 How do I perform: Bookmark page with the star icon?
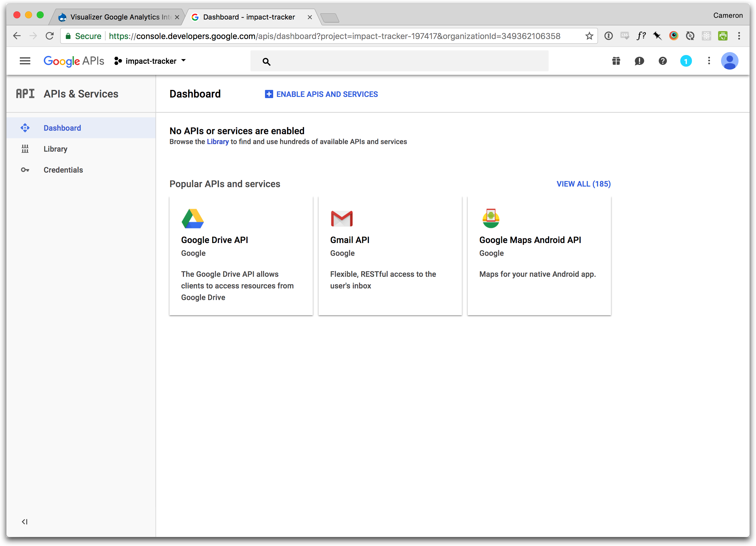tap(589, 36)
